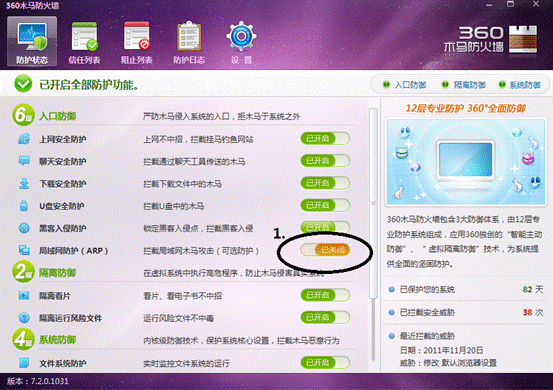Toggle 文件系统防护 switch
The height and width of the screenshot is (390, 553).
click(x=325, y=362)
